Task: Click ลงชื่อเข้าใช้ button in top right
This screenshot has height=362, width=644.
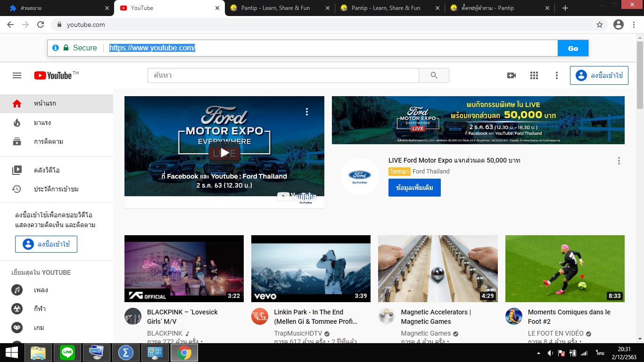Action: coord(599,75)
